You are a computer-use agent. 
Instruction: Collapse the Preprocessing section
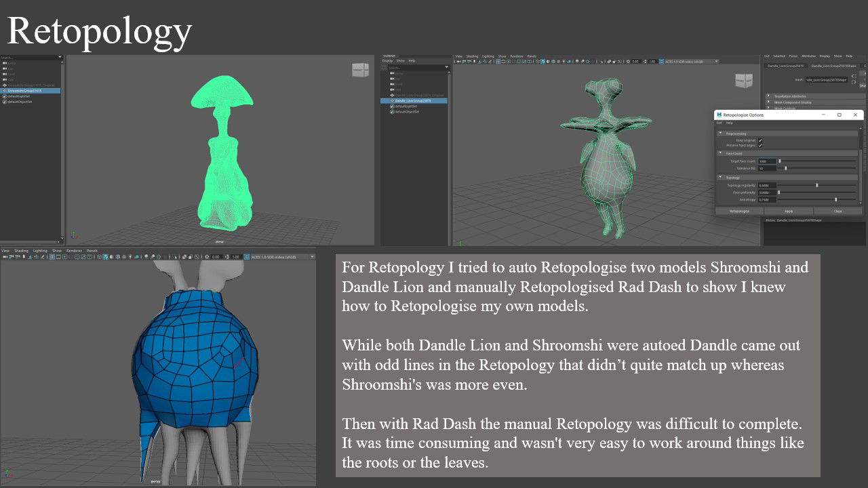point(721,134)
